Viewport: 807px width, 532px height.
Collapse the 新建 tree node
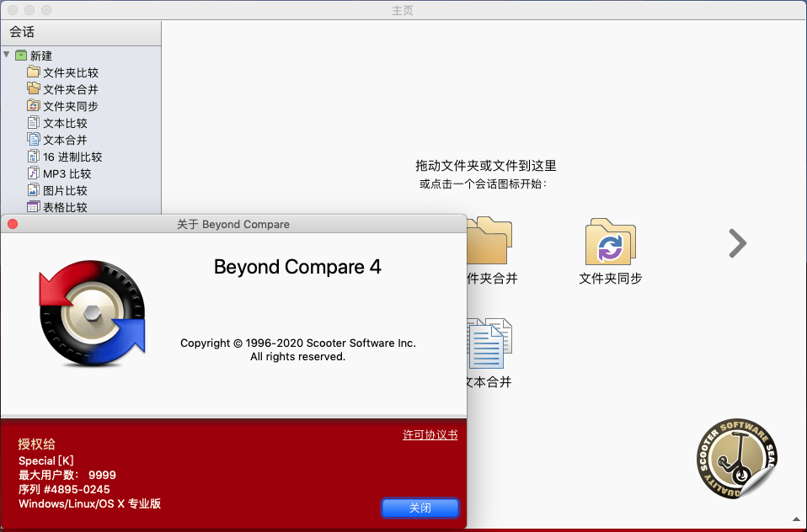point(7,55)
